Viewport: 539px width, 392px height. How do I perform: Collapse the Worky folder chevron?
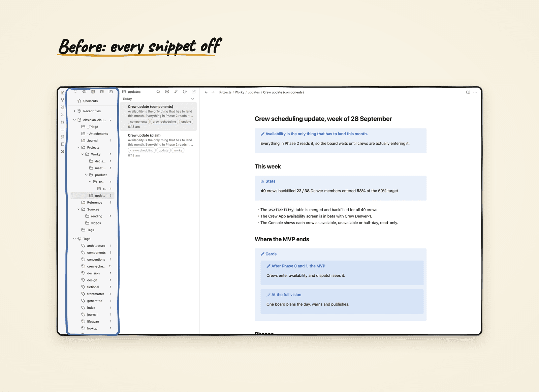pyautogui.click(x=82, y=154)
